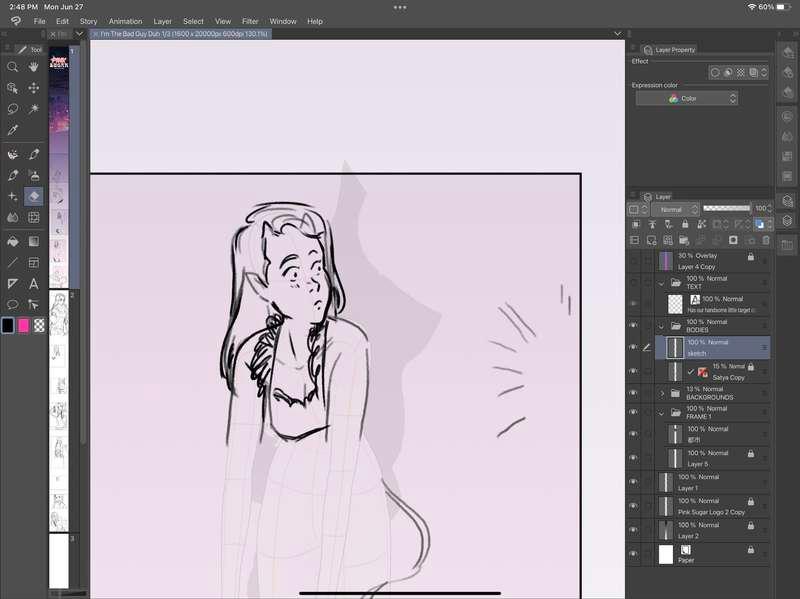Open the Story menu
800x599 pixels.
click(88, 21)
